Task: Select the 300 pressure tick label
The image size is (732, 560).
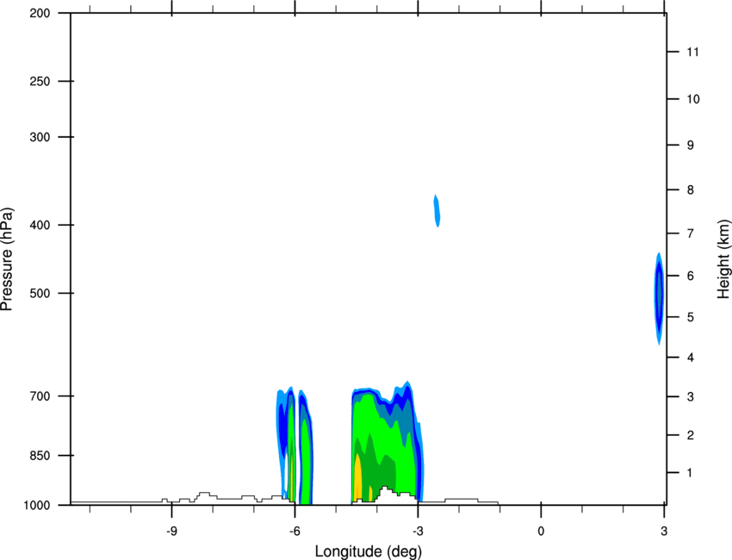Action: coord(40,137)
